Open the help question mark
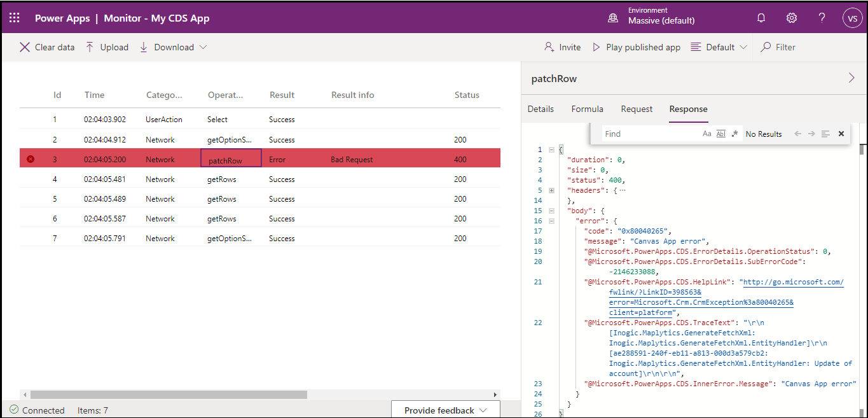868x418 pixels. [822, 18]
